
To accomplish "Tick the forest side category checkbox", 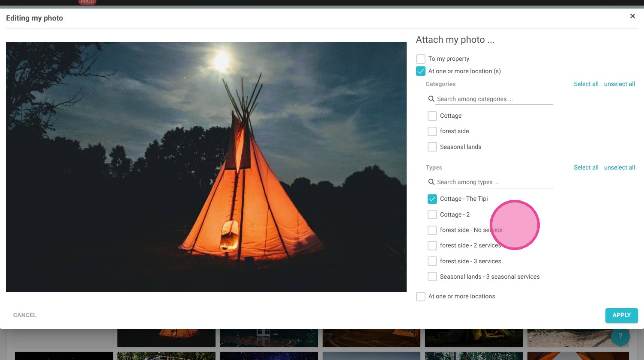I will pyautogui.click(x=432, y=131).
